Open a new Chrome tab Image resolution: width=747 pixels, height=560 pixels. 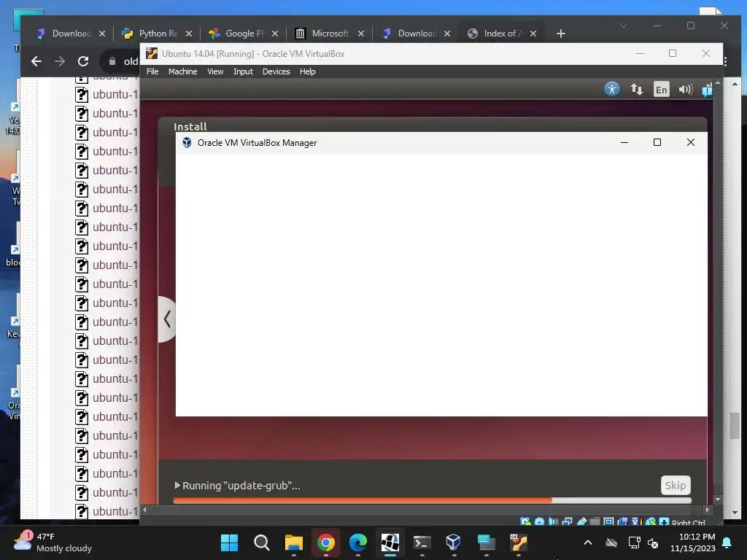(x=561, y=34)
